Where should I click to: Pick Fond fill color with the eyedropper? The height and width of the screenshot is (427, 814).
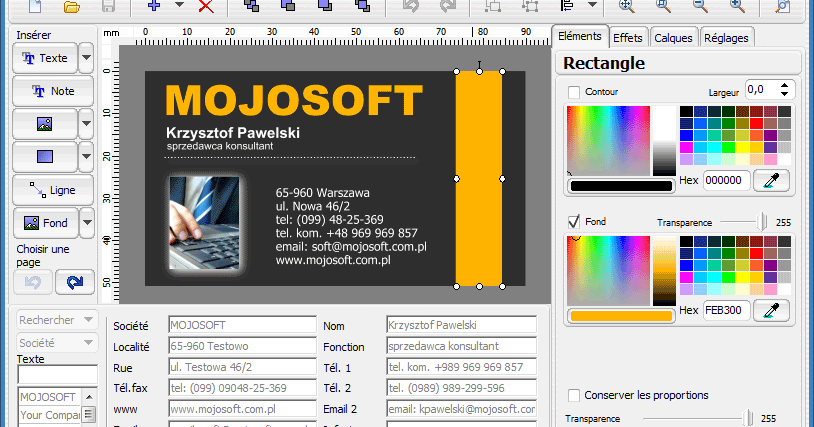click(771, 310)
